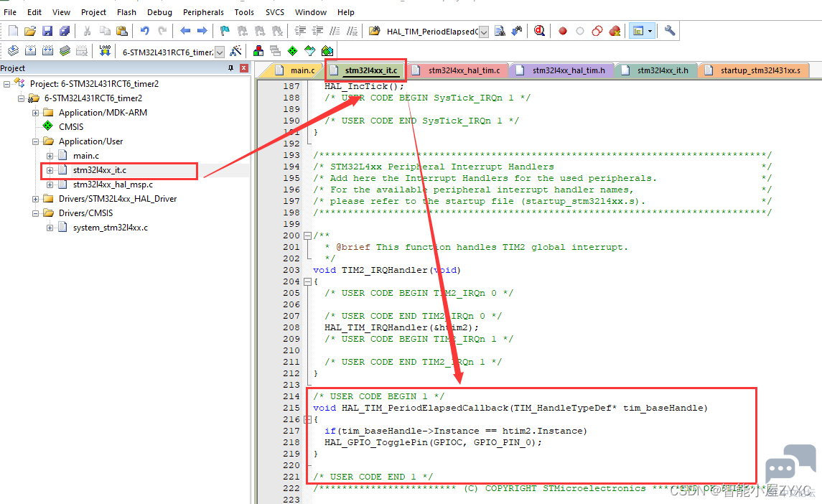Open the File menu

click(10, 12)
